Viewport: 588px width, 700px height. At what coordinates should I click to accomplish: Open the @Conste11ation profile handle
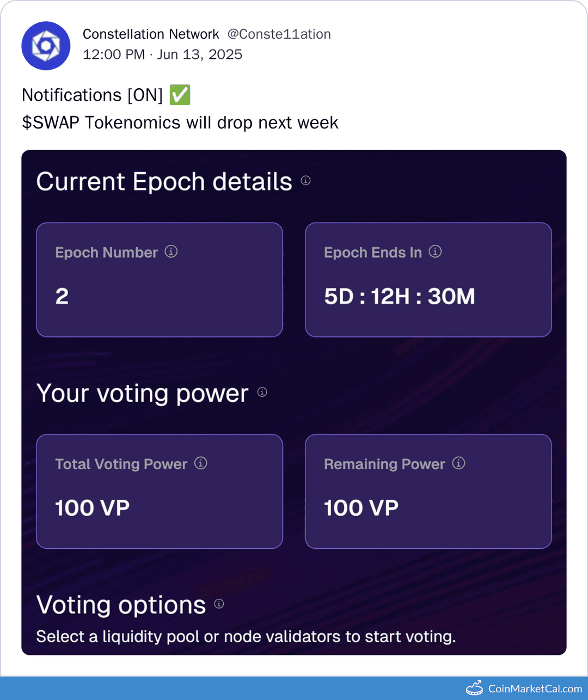[279, 34]
